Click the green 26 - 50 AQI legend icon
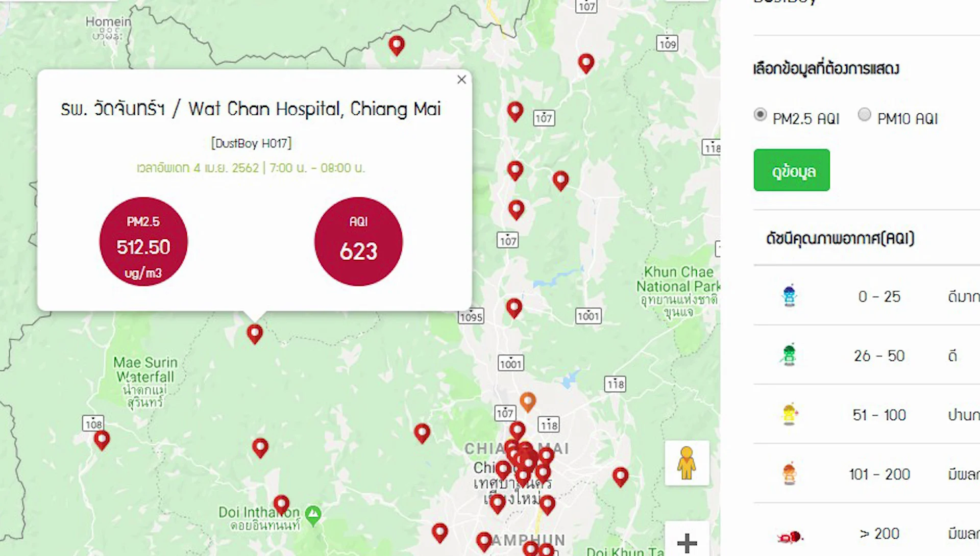980x556 pixels. (x=789, y=355)
